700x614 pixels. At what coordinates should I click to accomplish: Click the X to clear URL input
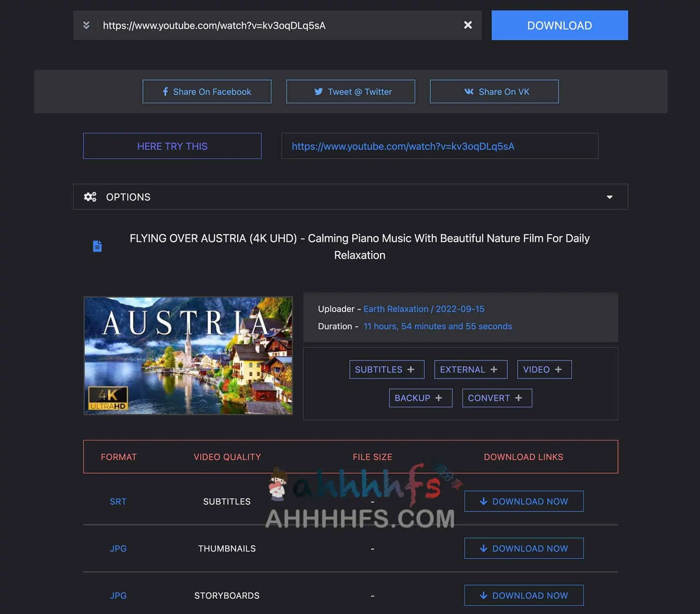(x=468, y=25)
